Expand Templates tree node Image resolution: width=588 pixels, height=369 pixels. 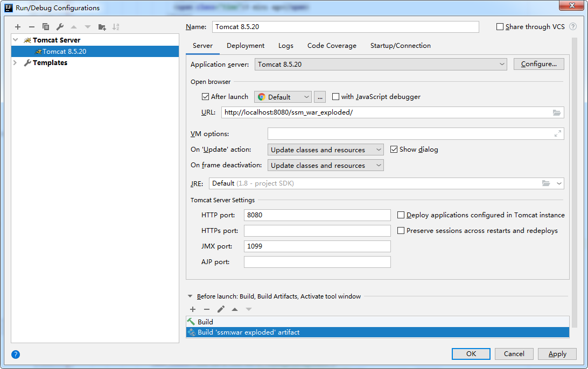pyautogui.click(x=16, y=62)
